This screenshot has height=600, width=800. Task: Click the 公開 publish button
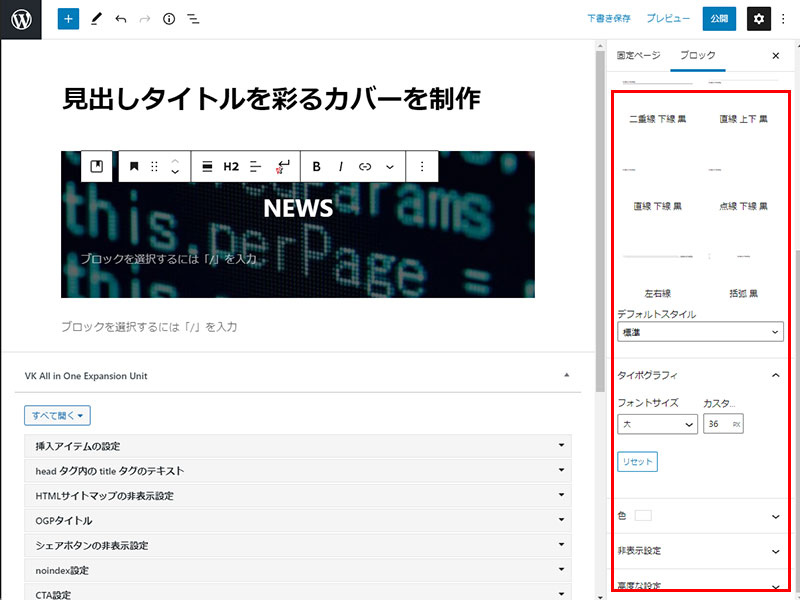[x=719, y=19]
